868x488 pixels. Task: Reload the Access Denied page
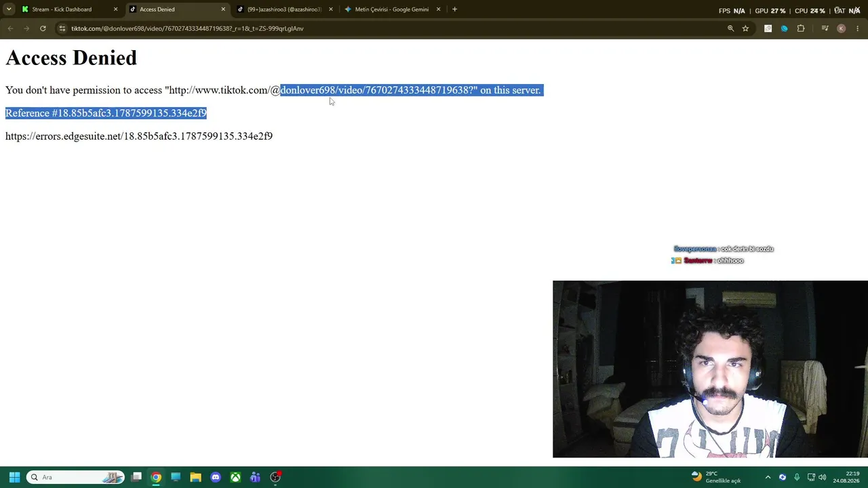pyautogui.click(x=43, y=28)
